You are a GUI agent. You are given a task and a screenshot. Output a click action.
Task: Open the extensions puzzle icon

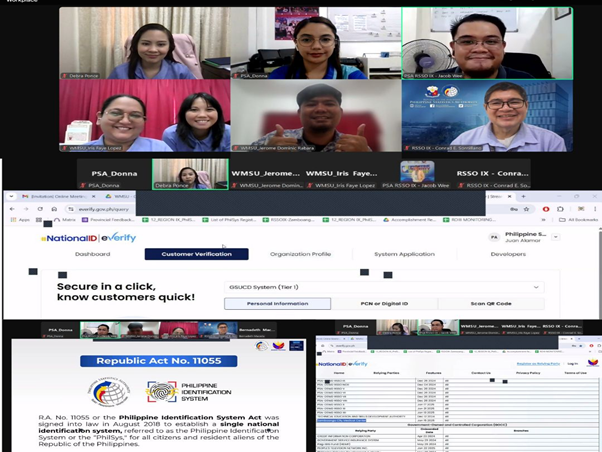click(560, 209)
